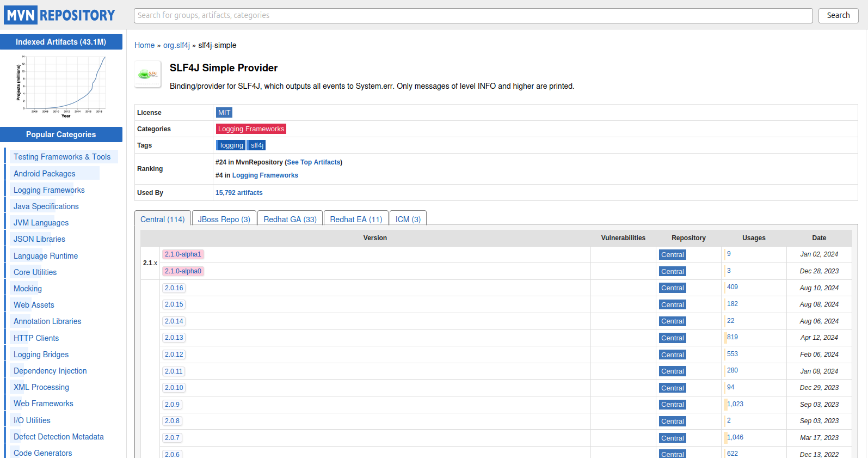The image size is (868, 458).
Task: Go to Home breadcrumb
Action: (x=145, y=45)
